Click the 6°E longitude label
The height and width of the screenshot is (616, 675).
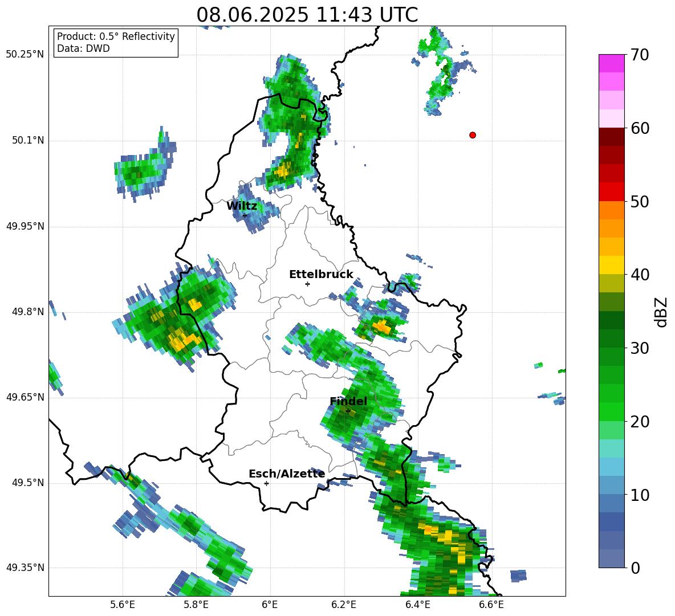click(x=270, y=605)
